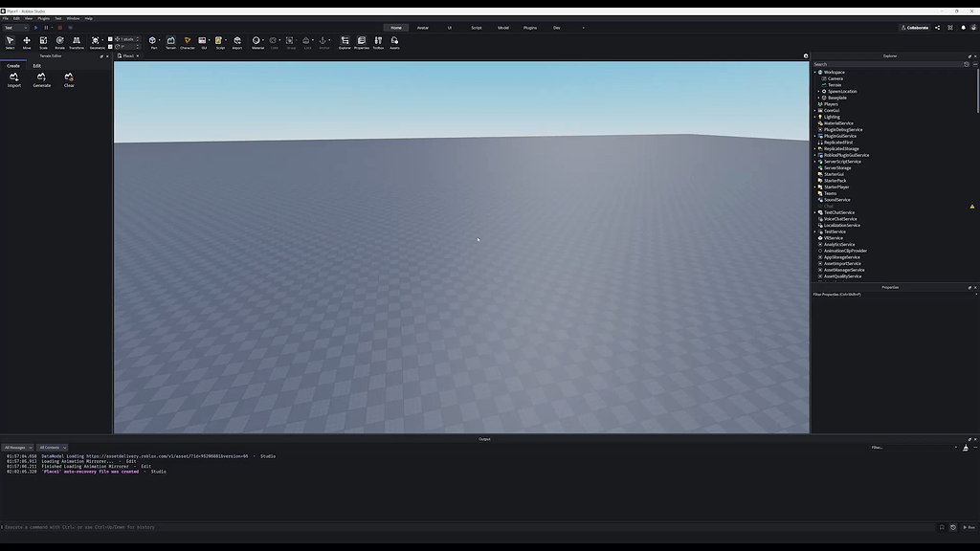Click Generate in Terrain Editor

[x=42, y=80]
